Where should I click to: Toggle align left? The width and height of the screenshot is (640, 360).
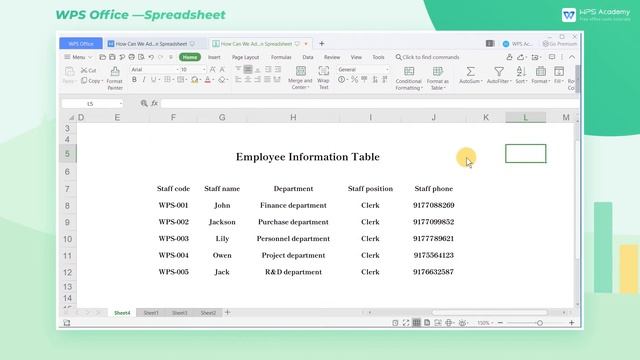pos(238,80)
